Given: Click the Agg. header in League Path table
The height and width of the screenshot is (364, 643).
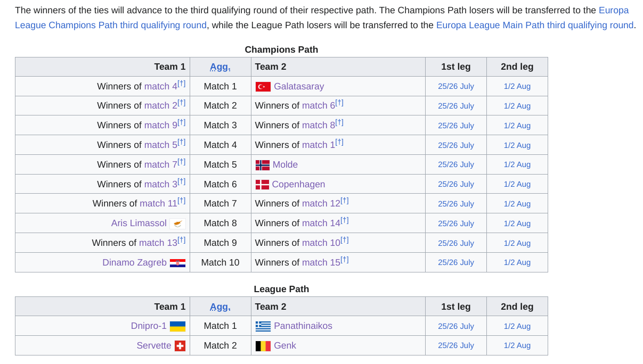Looking at the screenshot, I should (220, 307).
